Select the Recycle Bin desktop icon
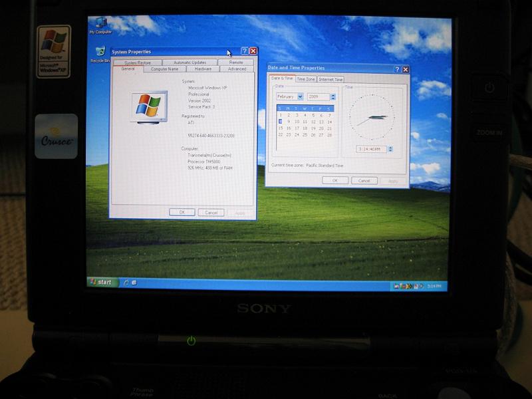This screenshot has height=399, width=532. pyautogui.click(x=100, y=55)
